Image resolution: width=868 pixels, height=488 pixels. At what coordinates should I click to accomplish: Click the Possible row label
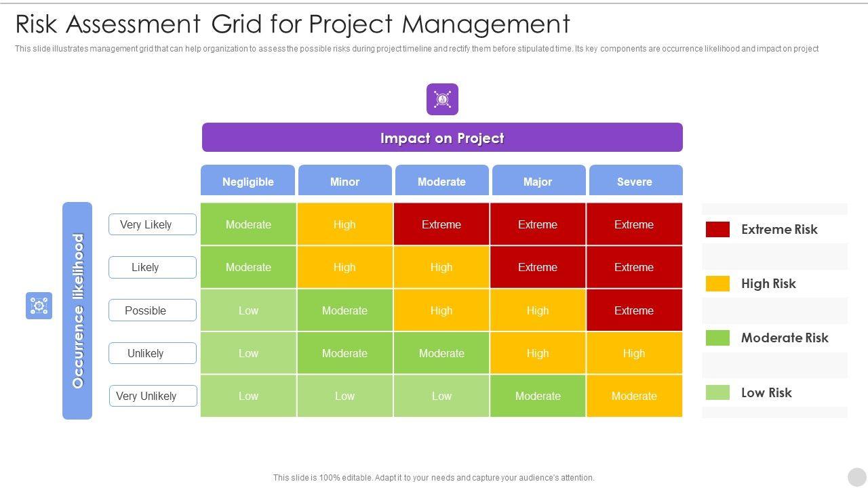pos(153,310)
